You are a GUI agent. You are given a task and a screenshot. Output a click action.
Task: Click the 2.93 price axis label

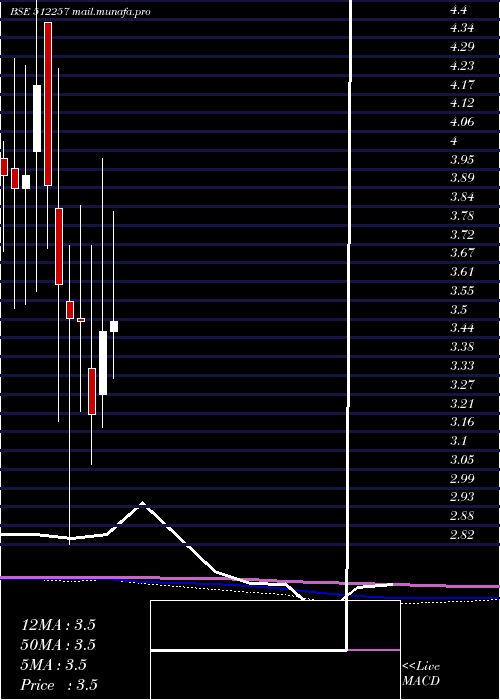point(462,497)
